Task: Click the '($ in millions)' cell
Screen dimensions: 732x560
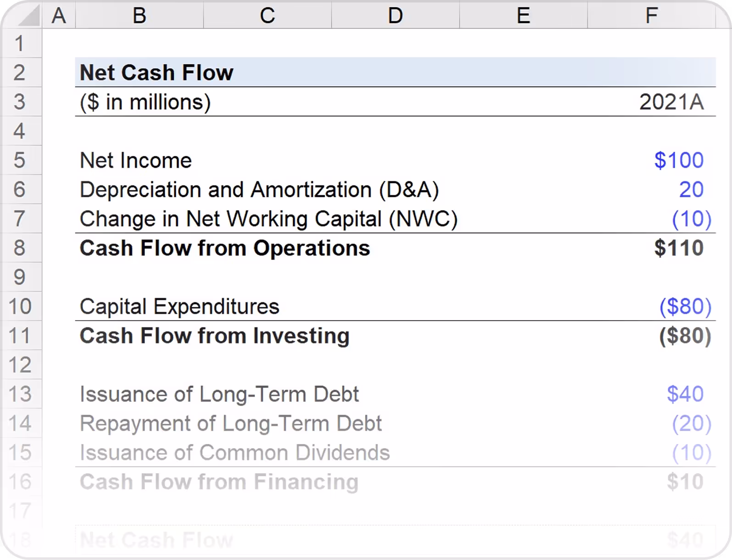Action: [145, 102]
